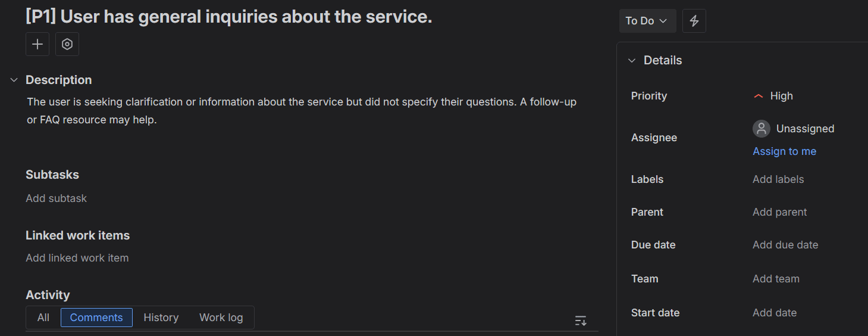Click the Assign to me link
The image size is (868, 336).
[x=784, y=151]
